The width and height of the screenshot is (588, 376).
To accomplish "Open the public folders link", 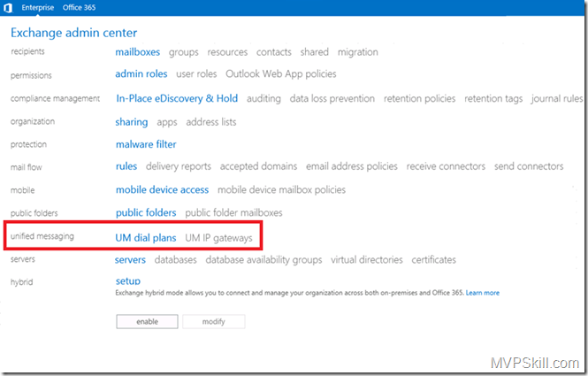I will 146,212.
